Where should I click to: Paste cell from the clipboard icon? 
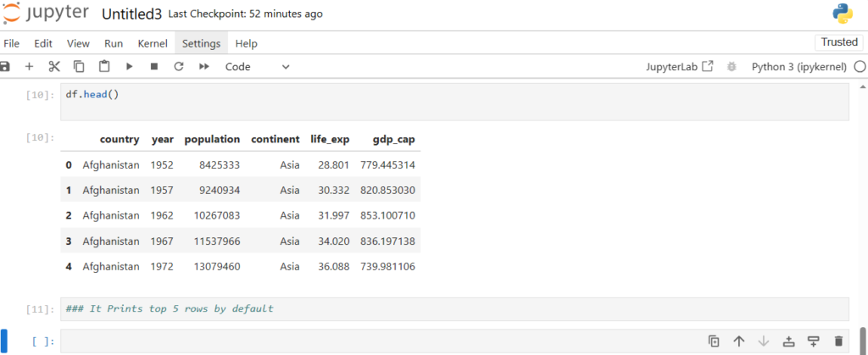(104, 66)
